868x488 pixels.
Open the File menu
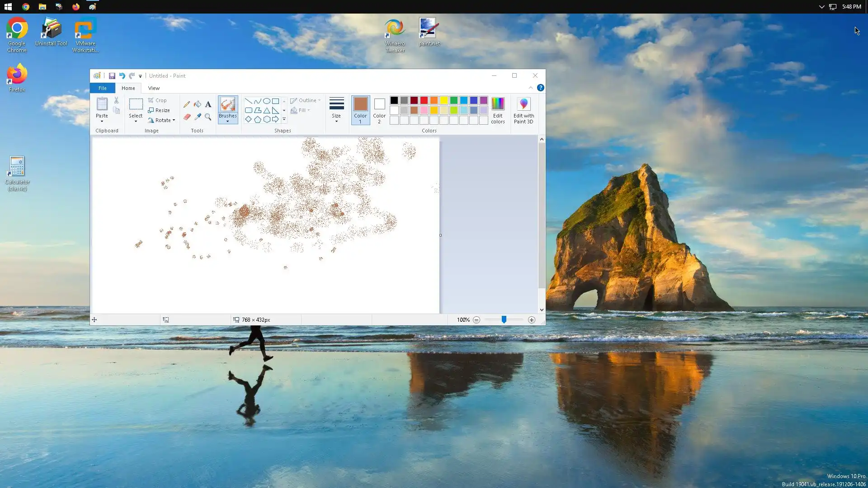(103, 88)
